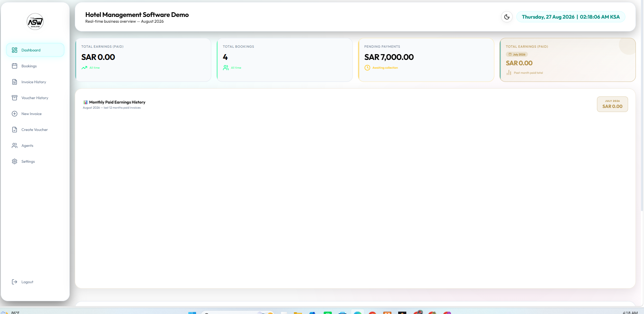
Task: Click the chart icon beside Monthly Paid Earnings History
Action: pos(85,102)
